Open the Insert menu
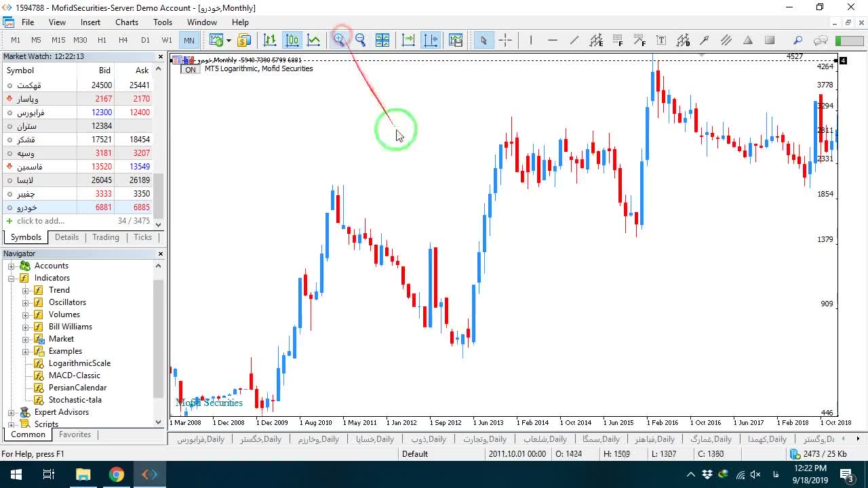This screenshot has height=488, width=868. tap(90, 22)
